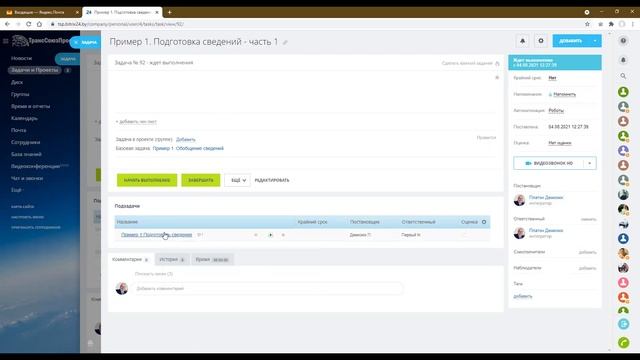Open dropdown arrow next to Видеозвонок HD
This screenshot has height=360, width=640.
(590, 163)
